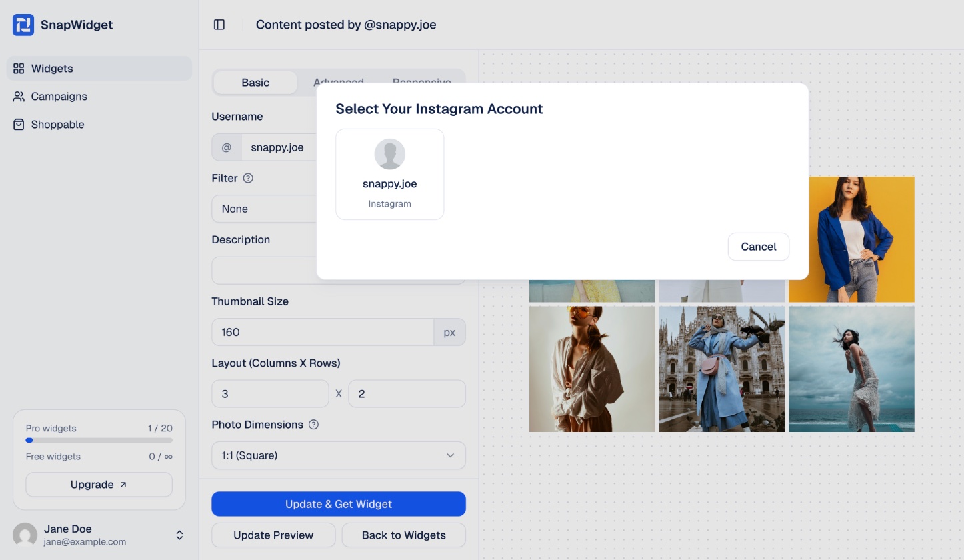The width and height of the screenshot is (964, 560).
Task: Click the Thumbnail Size 160 field
Action: tap(323, 332)
